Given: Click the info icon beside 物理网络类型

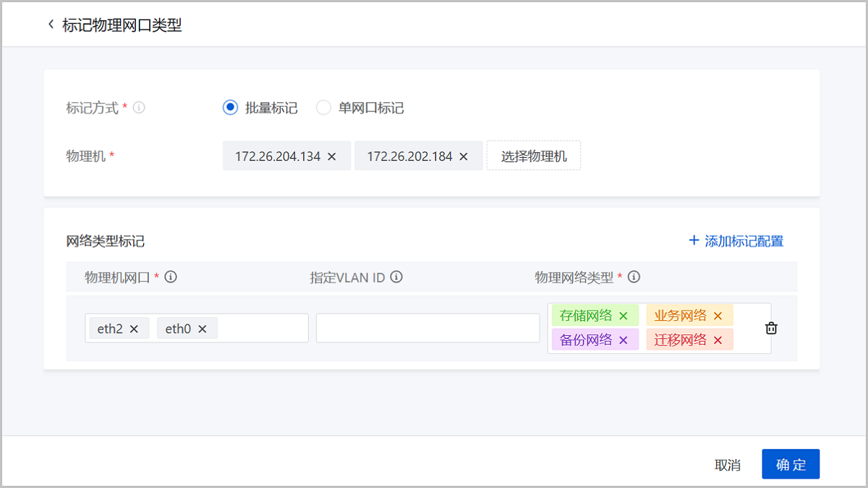Looking at the screenshot, I should (x=634, y=277).
